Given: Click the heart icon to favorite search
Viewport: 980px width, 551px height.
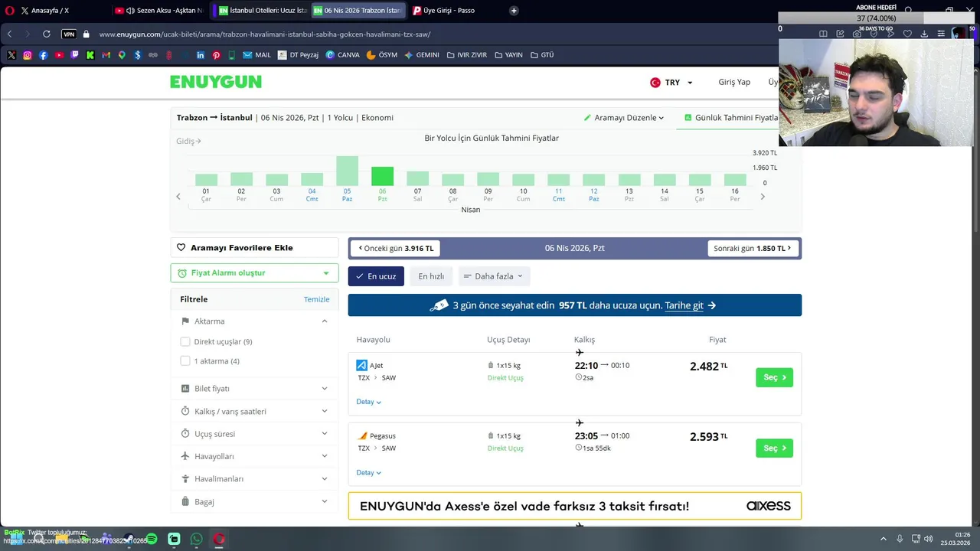Looking at the screenshot, I should click(x=181, y=248).
